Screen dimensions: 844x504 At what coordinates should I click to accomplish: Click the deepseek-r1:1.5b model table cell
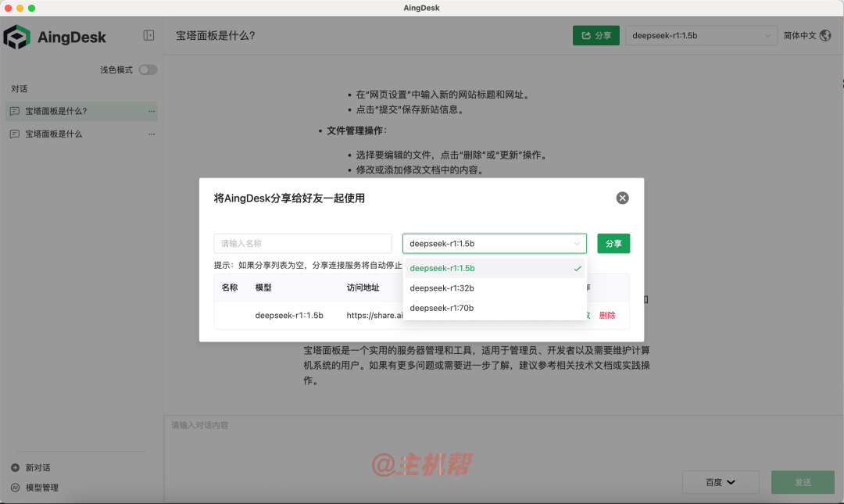point(289,316)
